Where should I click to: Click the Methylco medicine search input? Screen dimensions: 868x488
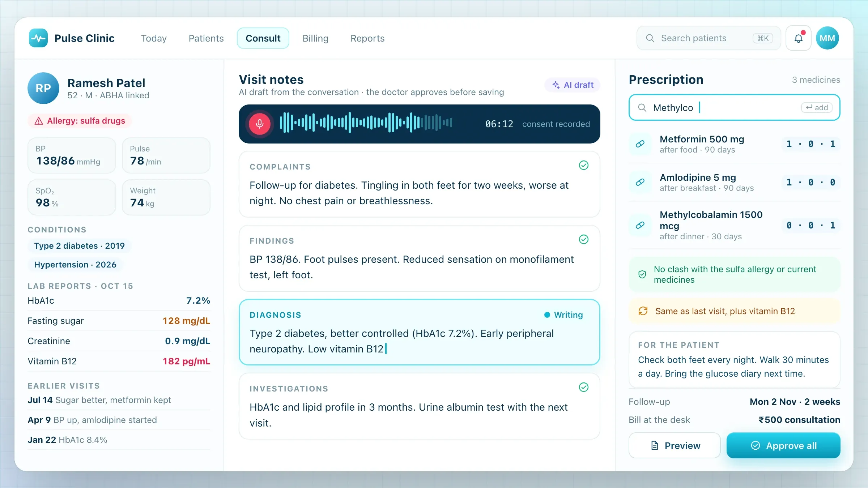tap(734, 107)
